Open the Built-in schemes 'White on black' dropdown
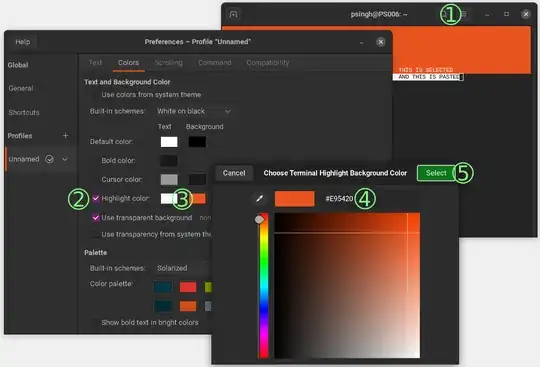The image size is (540, 367). click(194, 111)
